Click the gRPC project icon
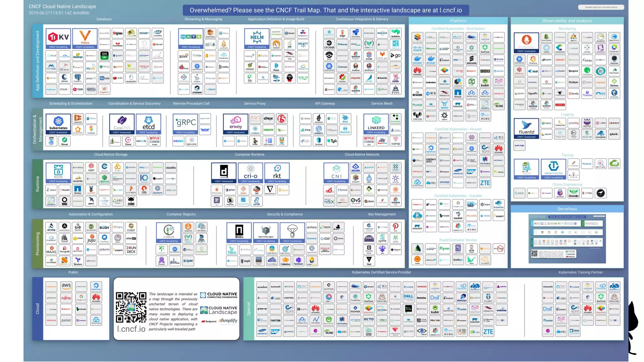This screenshot has width=644, height=362. pos(185,124)
